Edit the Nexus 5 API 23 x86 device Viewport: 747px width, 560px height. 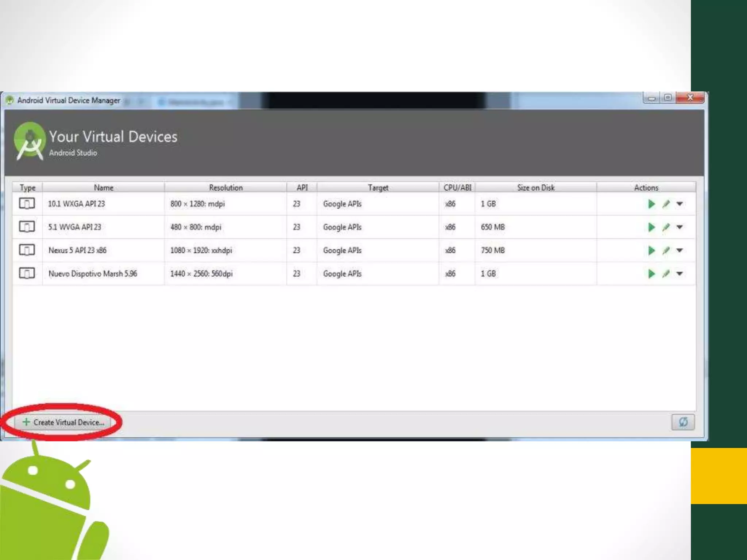click(666, 250)
